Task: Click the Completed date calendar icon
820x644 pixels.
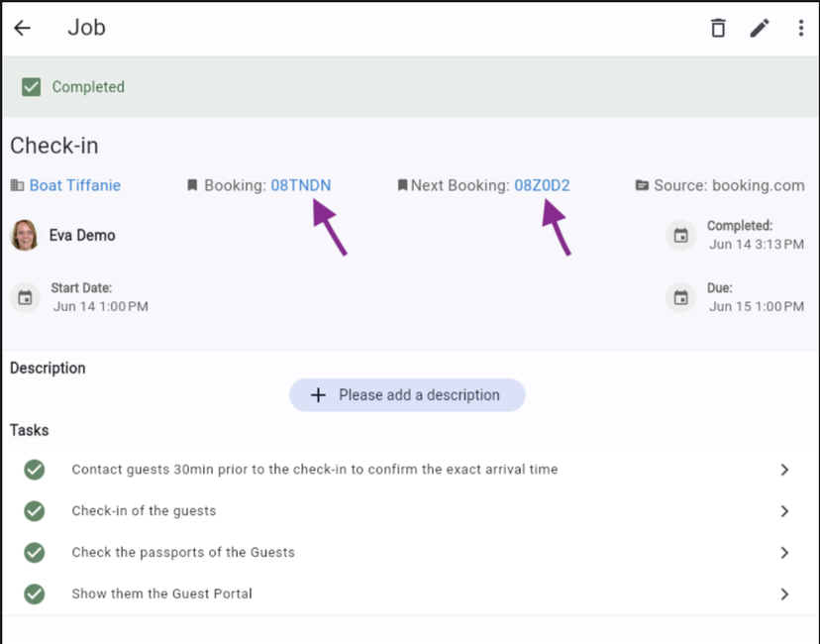Action: click(x=680, y=236)
